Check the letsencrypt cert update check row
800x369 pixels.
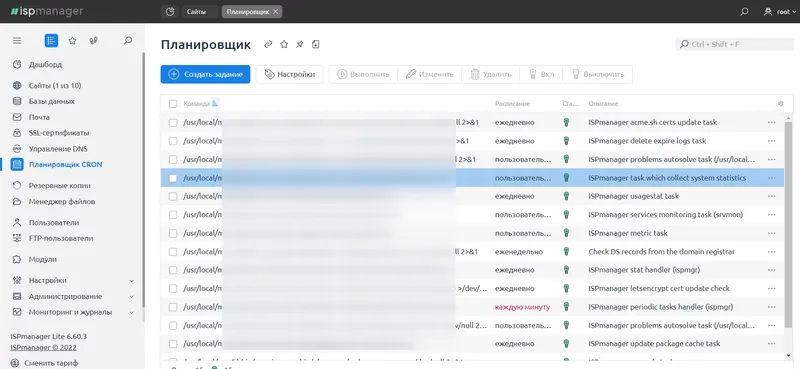[x=173, y=288]
